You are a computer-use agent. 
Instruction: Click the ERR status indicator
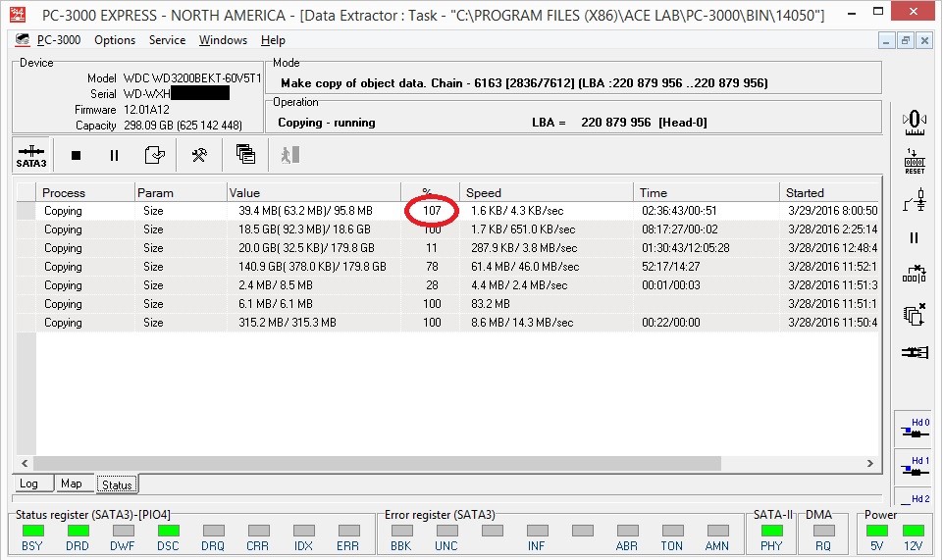(x=348, y=531)
